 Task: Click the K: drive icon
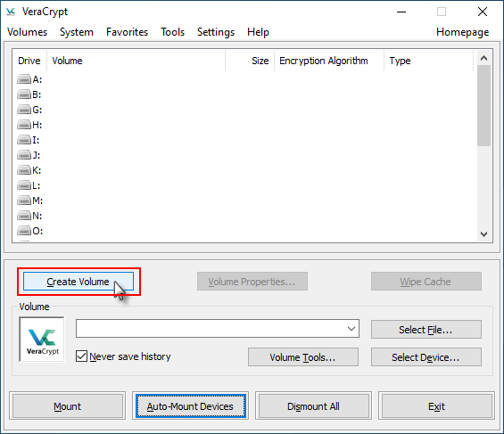pyautogui.click(x=24, y=170)
